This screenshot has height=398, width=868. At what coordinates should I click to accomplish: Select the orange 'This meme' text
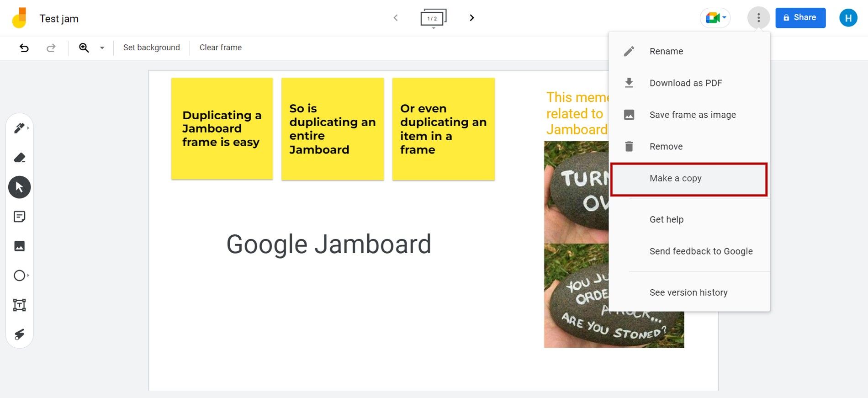point(577,113)
